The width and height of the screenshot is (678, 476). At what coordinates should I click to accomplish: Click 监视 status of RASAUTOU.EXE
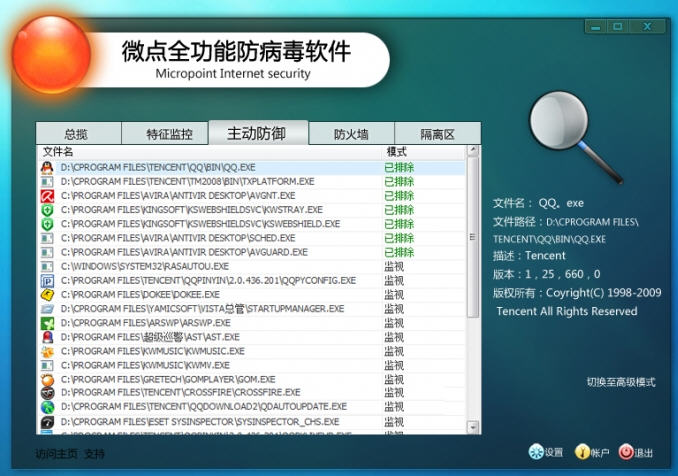point(394,267)
